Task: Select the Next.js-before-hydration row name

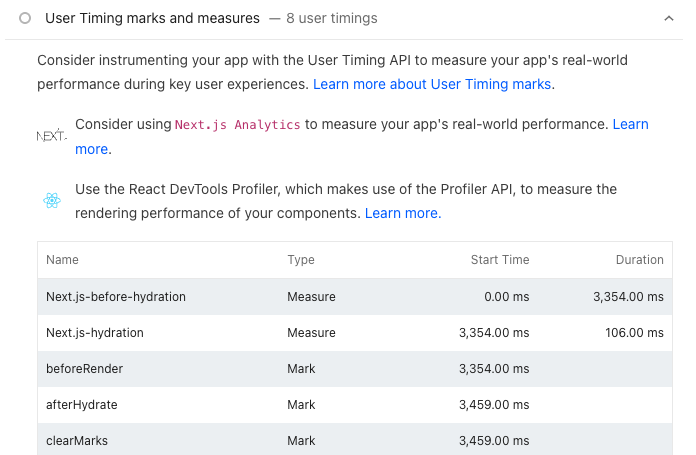Action: [x=116, y=297]
